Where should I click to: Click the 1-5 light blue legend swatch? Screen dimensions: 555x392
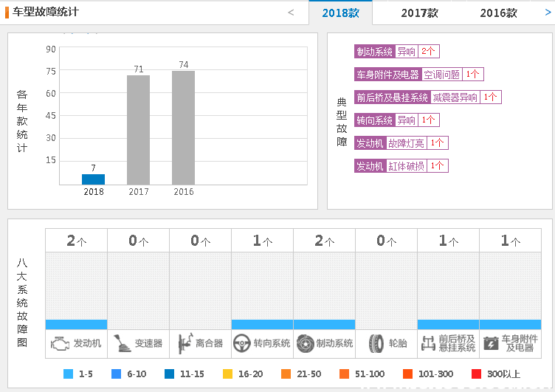tap(68, 374)
